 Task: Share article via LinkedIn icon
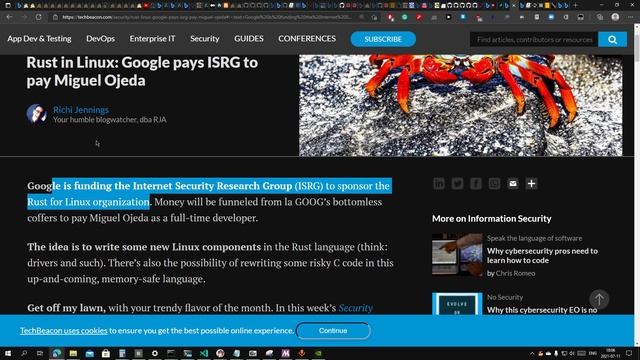point(439,184)
